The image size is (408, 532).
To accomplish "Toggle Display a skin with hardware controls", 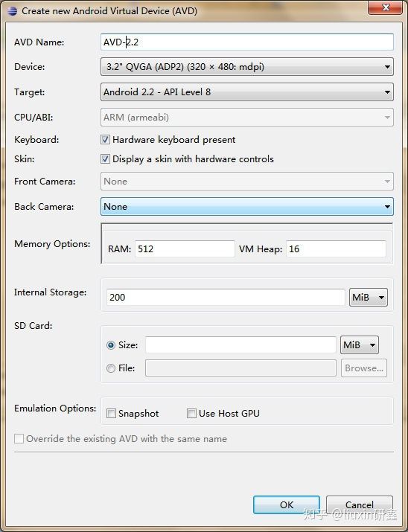I will 105,159.
